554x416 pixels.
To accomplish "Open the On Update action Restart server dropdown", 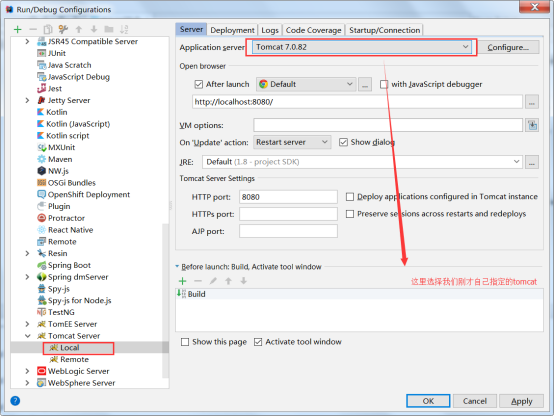I will point(292,142).
